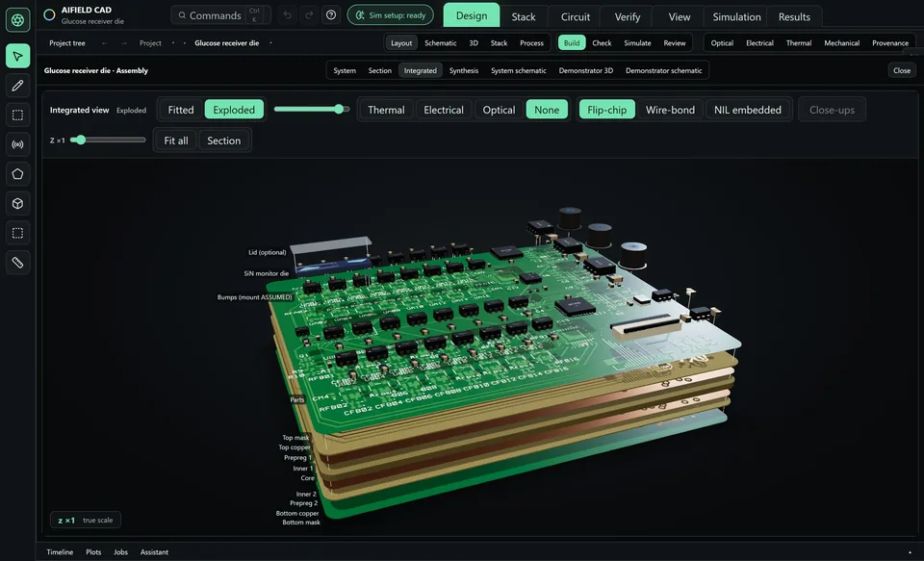The height and width of the screenshot is (561, 924).
Task: Close the assembly panel
Action: 902,70
